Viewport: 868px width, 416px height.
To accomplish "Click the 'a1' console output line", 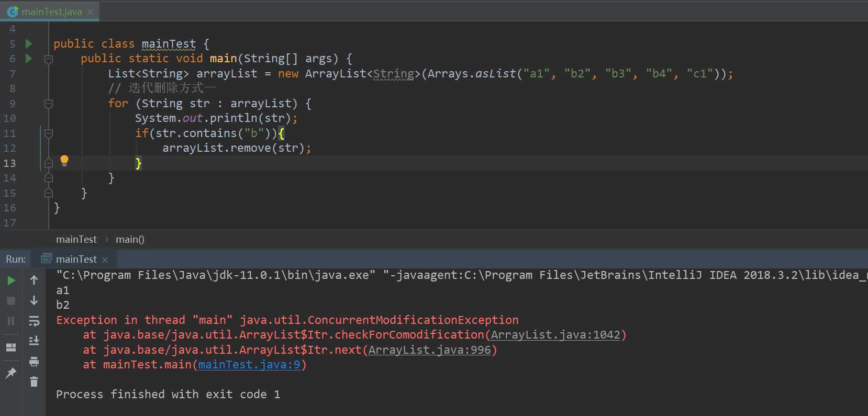I will (63, 290).
